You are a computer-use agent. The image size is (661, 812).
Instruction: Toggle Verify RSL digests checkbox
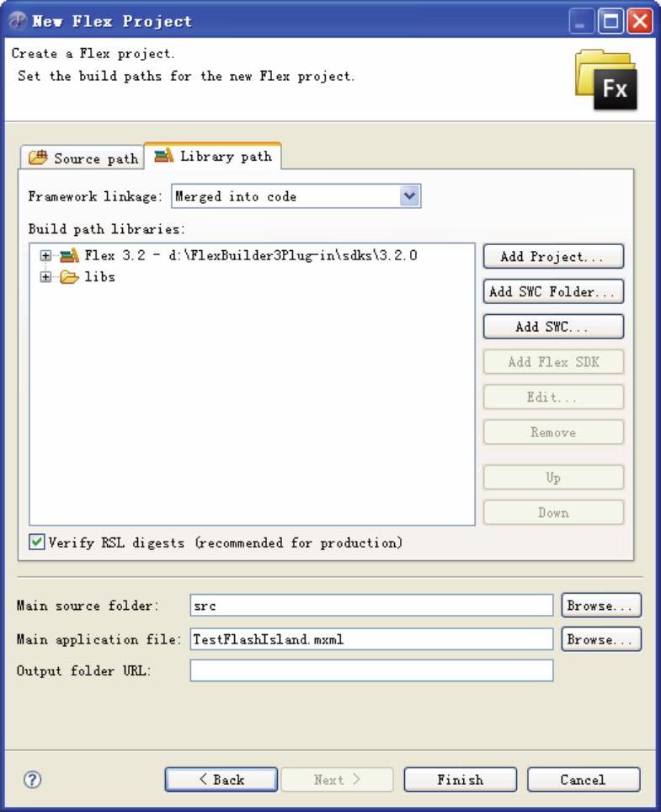point(37,542)
